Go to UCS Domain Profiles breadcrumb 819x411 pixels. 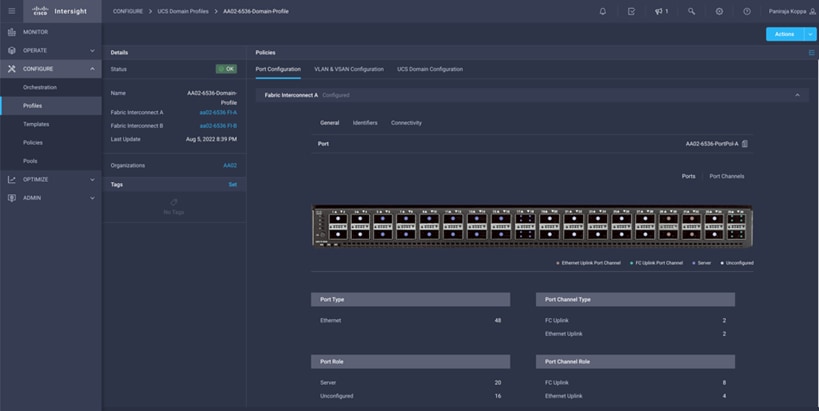pos(183,11)
